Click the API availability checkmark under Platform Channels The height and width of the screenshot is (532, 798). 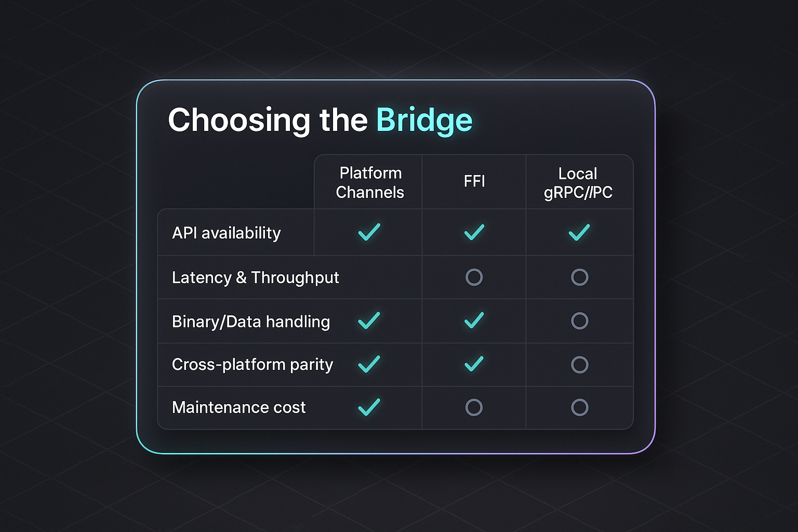pos(369,232)
